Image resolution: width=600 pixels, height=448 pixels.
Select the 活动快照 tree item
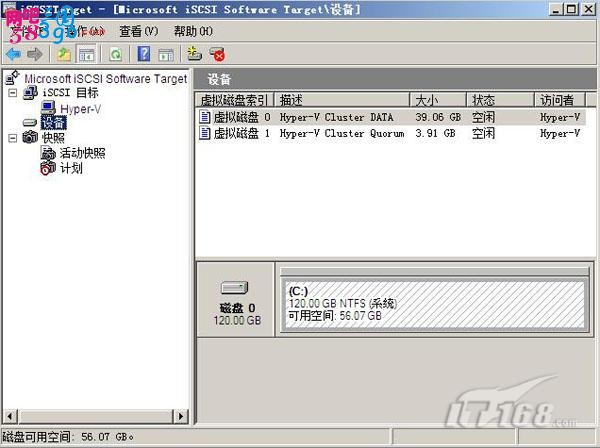(82, 153)
